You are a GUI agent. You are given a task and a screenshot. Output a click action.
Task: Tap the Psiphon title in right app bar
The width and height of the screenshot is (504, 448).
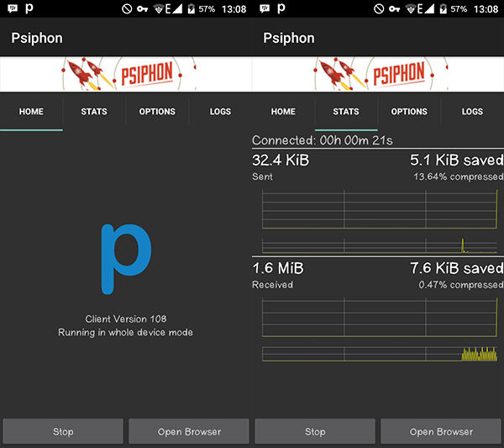289,39
